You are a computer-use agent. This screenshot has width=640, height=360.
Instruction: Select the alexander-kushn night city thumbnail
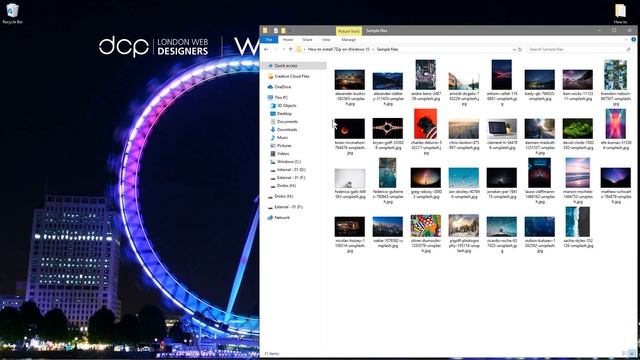350,80
